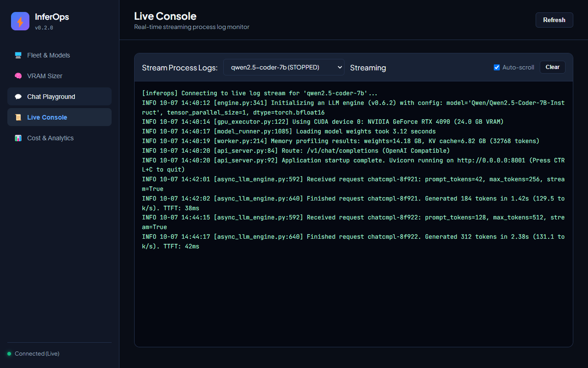Viewport: 588px width, 368px height.
Task: Click the worker.py memory profiling log line
Action: tap(341, 141)
